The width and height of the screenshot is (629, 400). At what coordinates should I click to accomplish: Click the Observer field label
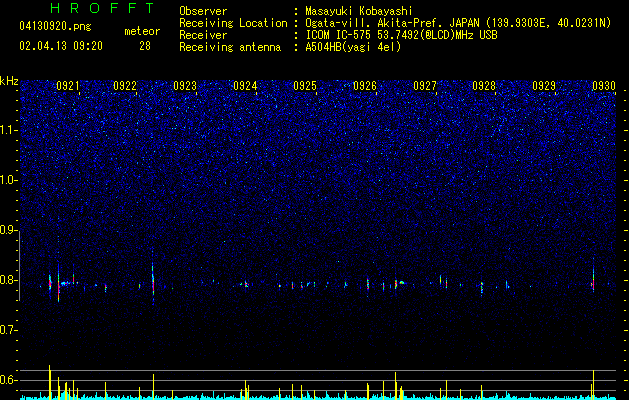[203, 11]
